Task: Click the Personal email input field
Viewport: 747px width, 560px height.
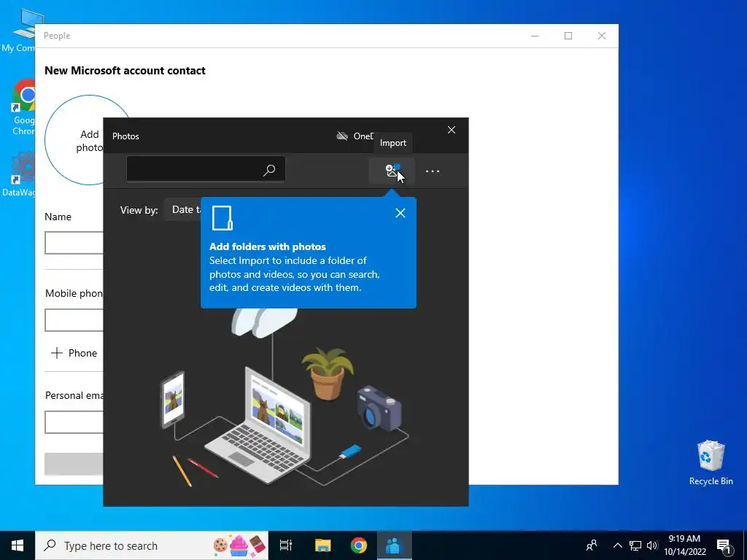Action: pyautogui.click(x=74, y=422)
